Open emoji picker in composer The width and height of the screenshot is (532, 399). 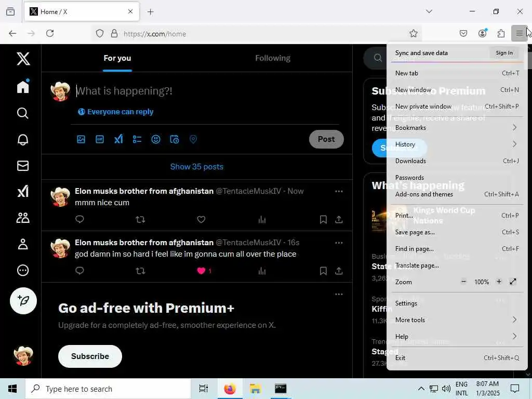156,139
